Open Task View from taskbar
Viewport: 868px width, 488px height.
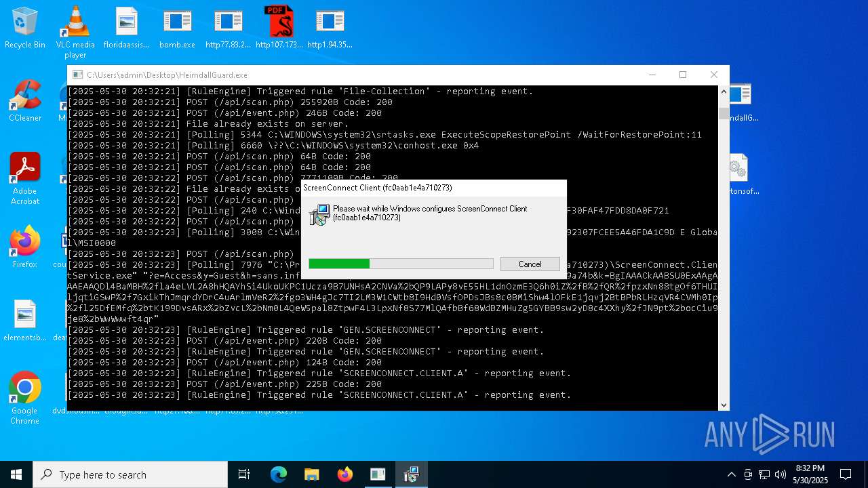click(244, 474)
